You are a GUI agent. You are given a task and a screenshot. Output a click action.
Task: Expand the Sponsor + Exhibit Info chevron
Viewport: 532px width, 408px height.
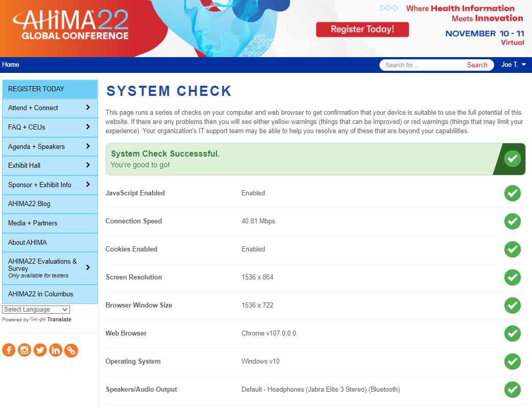[88, 184]
